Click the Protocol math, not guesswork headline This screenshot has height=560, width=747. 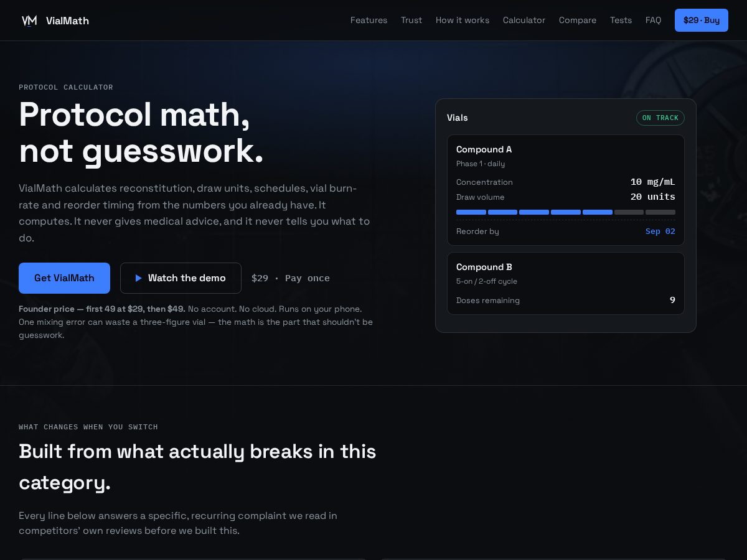[141, 133]
